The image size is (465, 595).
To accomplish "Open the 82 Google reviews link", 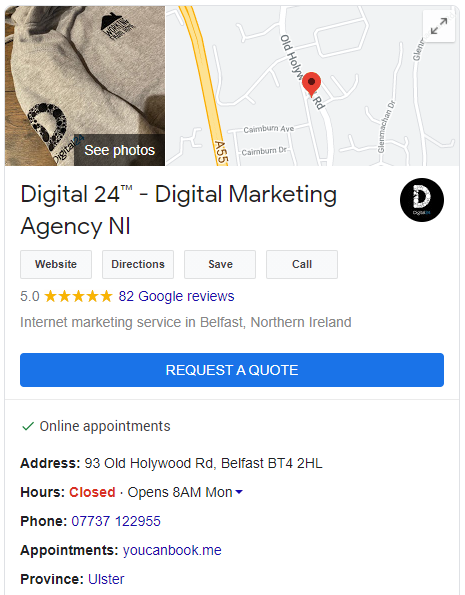I will pyautogui.click(x=177, y=296).
